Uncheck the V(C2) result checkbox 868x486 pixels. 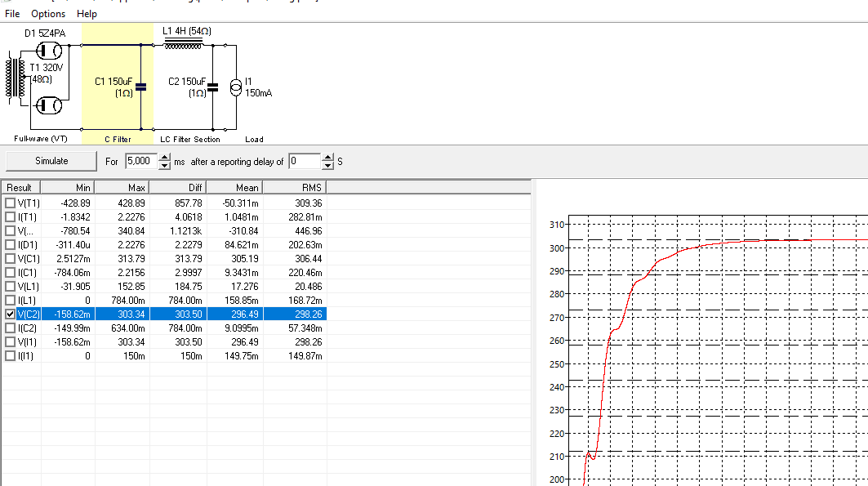[x=10, y=314]
